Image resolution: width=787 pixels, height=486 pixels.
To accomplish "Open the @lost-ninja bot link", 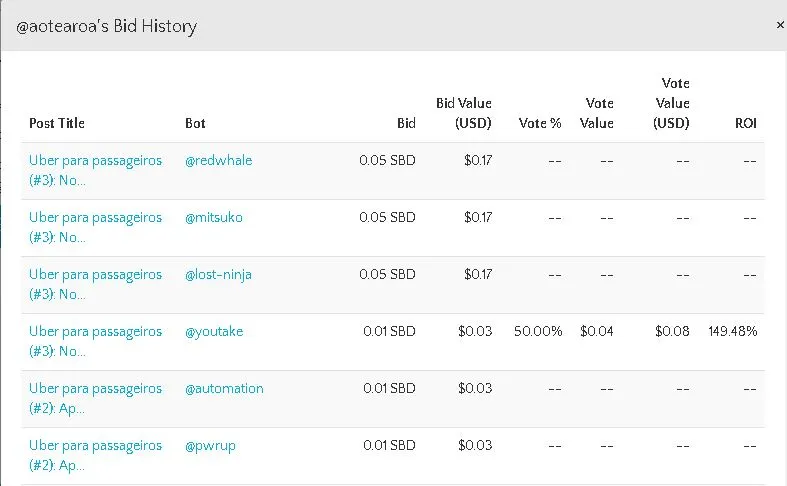I will pos(218,275).
